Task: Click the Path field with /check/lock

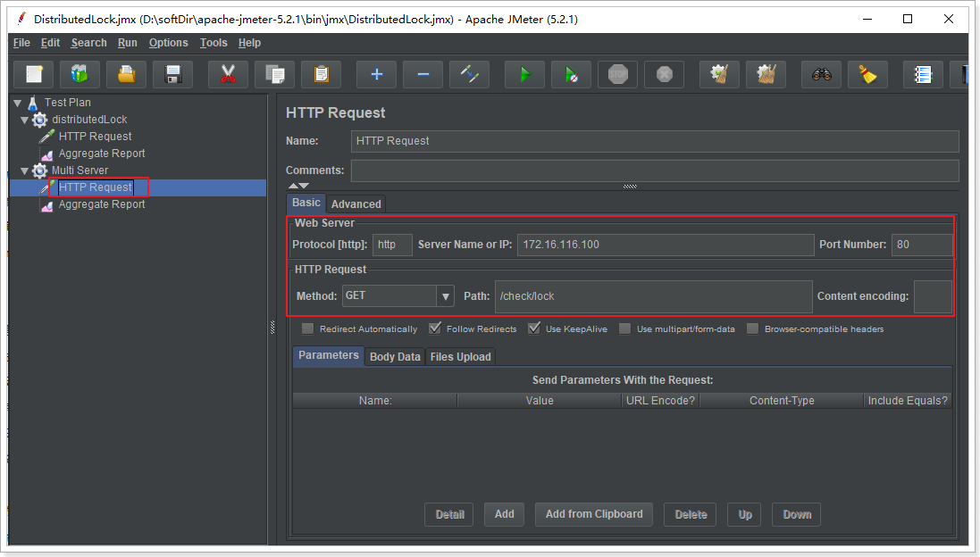Action: coord(653,296)
